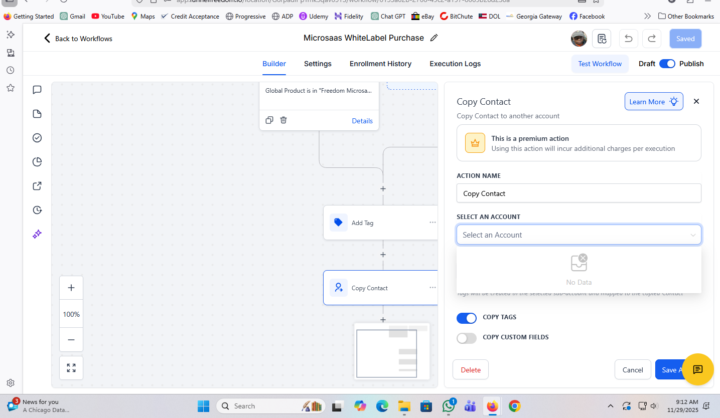
Task: Click the purple AI sparkle icon
Action: pos(37,234)
